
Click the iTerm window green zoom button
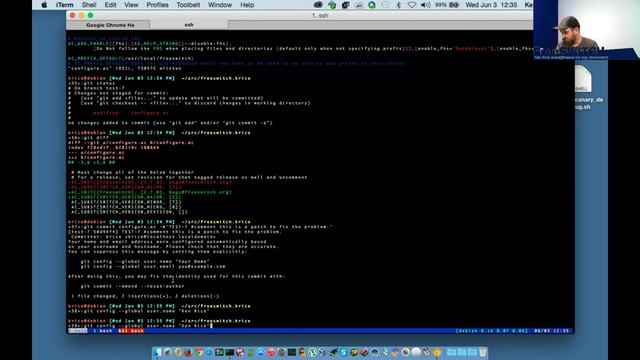point(90,16)
